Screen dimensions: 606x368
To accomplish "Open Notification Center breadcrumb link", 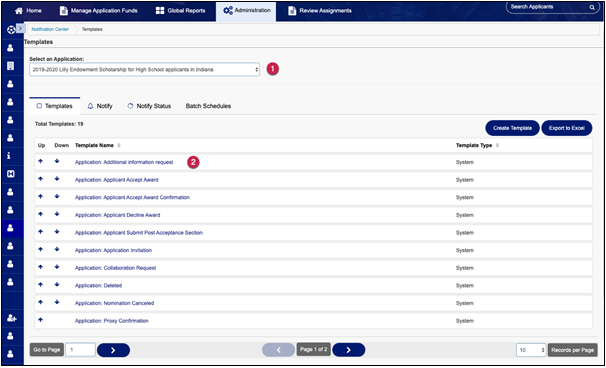I will click(x=50, y=29).
